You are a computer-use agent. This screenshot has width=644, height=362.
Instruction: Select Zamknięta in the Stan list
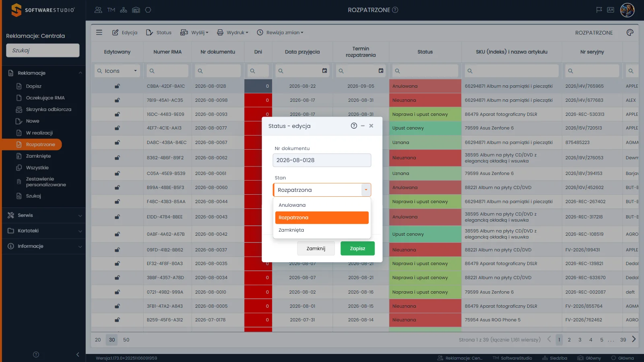click(322, 230)
